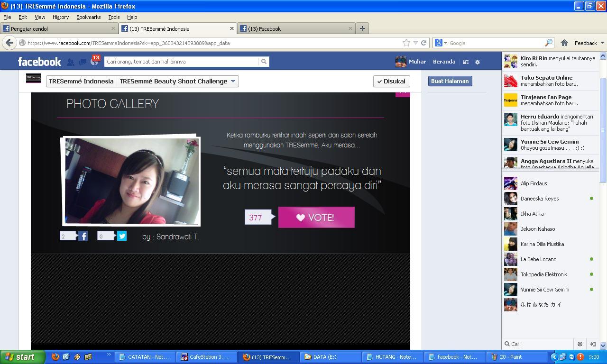The height and width of the screenshot is (364, 607).
Task: Tweet the photo via Twitter icon
Action: (122, 236)
